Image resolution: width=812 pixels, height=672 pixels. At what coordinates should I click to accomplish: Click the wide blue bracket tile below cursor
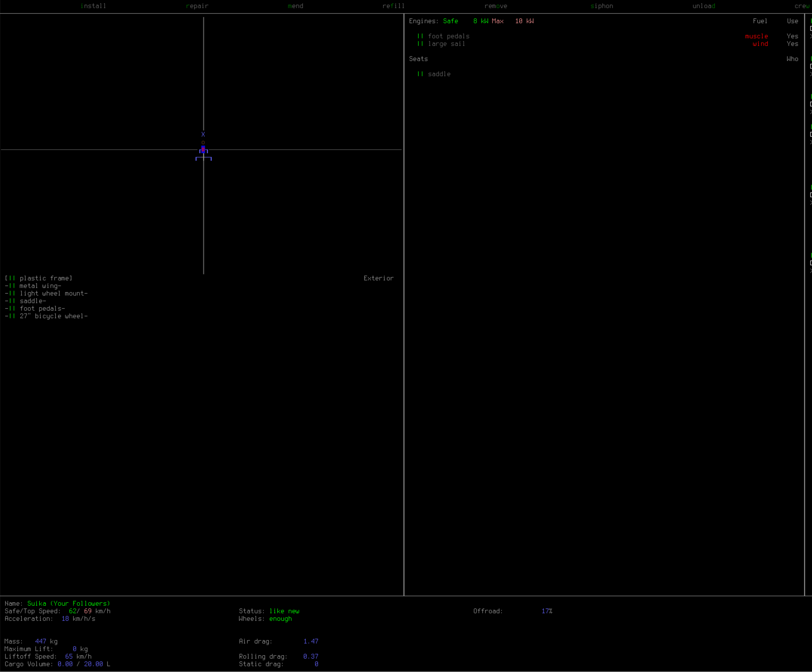click(203, 158)
